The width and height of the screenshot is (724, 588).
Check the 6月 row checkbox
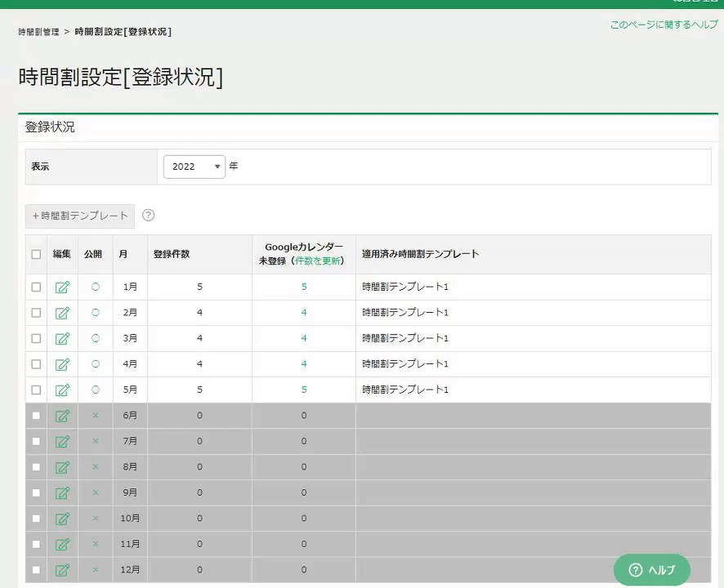(36, 416)
